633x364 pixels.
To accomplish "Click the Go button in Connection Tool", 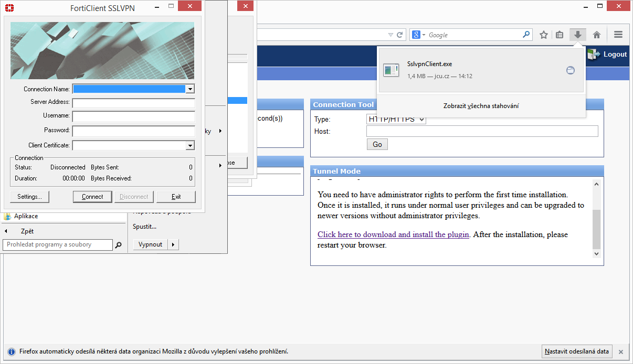I will tap(377, 144).
